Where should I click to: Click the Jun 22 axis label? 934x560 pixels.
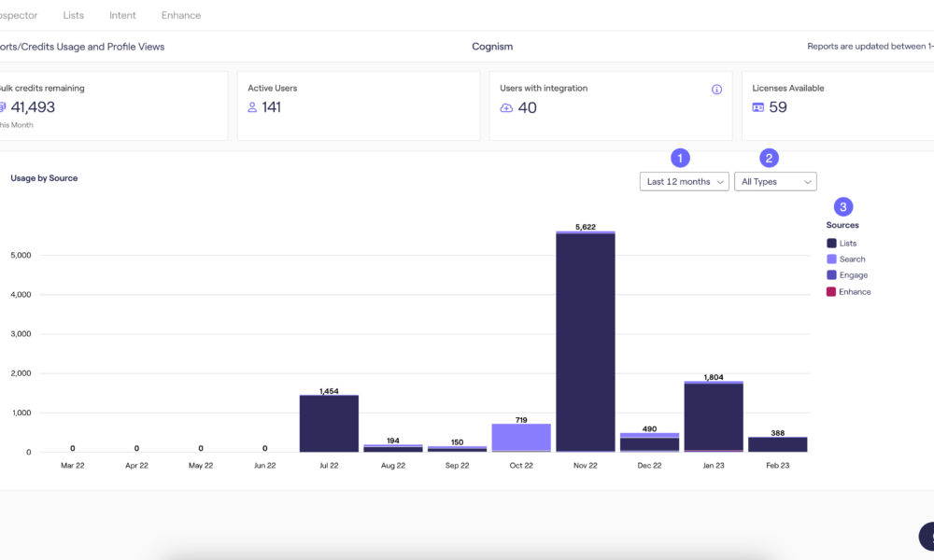coord(264,466)
